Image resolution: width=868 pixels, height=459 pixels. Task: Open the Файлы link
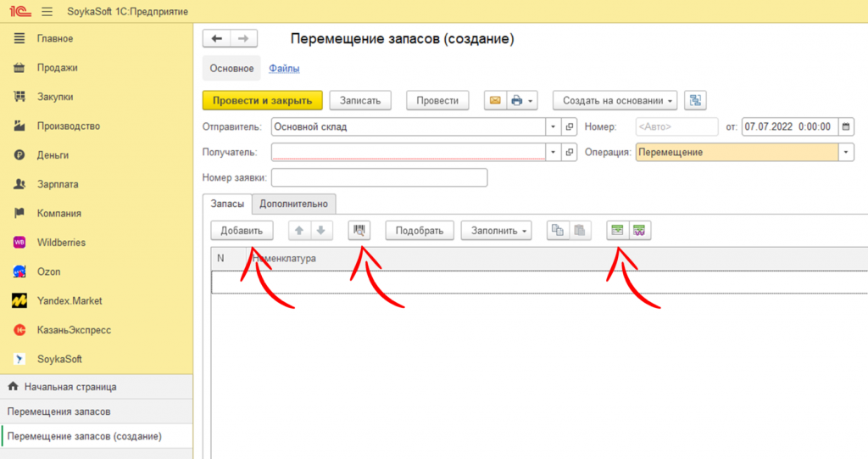point(284,69)
